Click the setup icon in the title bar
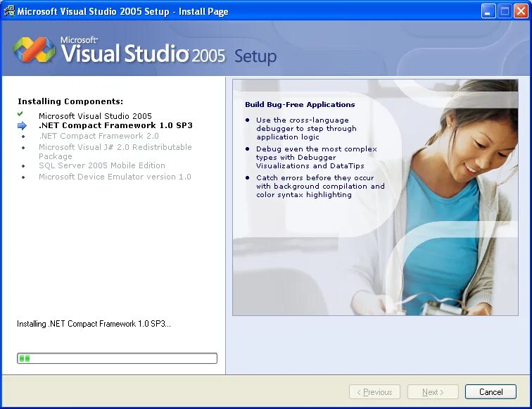The height and width of the screenshot is (409, 532). [9, 11]
